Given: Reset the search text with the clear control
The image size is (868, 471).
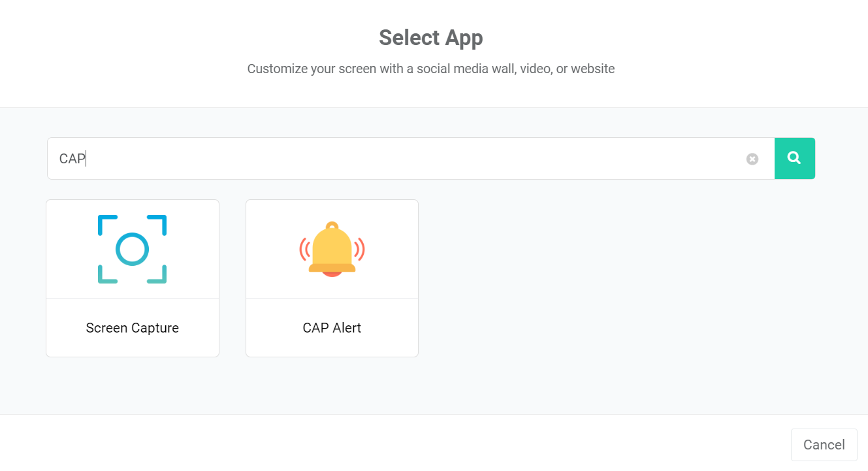Looking at the screenshot, I should [x=752, y=158].
